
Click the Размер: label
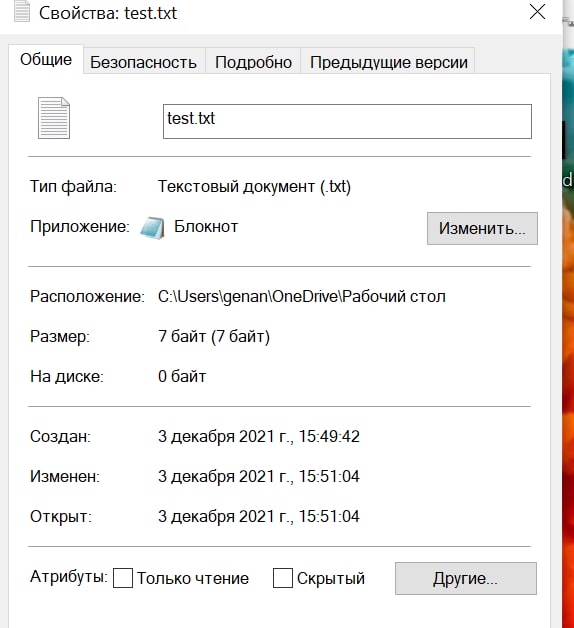tap(60, 337)
